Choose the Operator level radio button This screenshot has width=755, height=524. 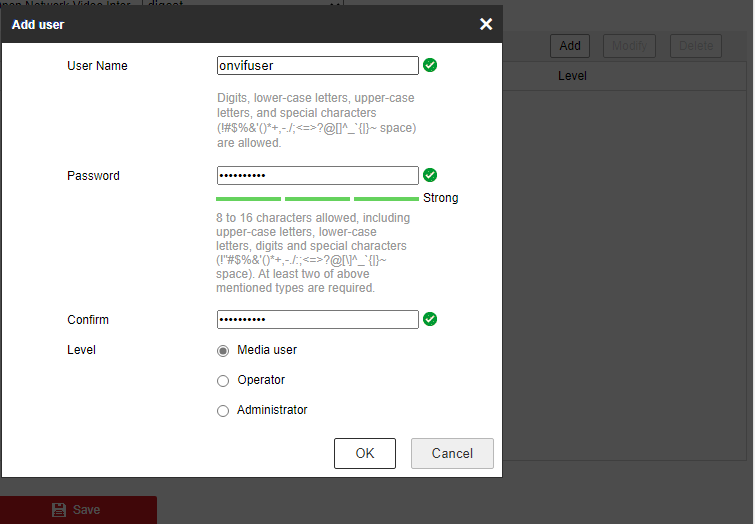pyautogui.click(x=223, y=381)
